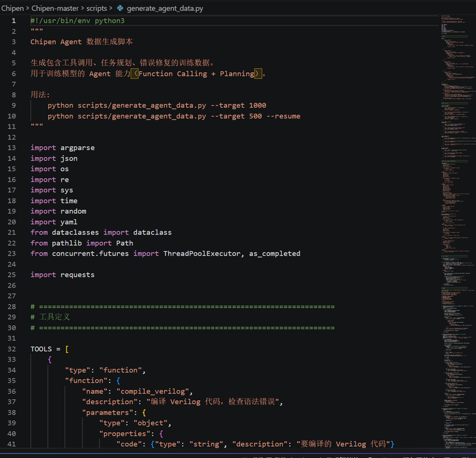476x458 pixels.
Task: Click the 'TOOLS' variable name
Action: [x=41, y=349]
